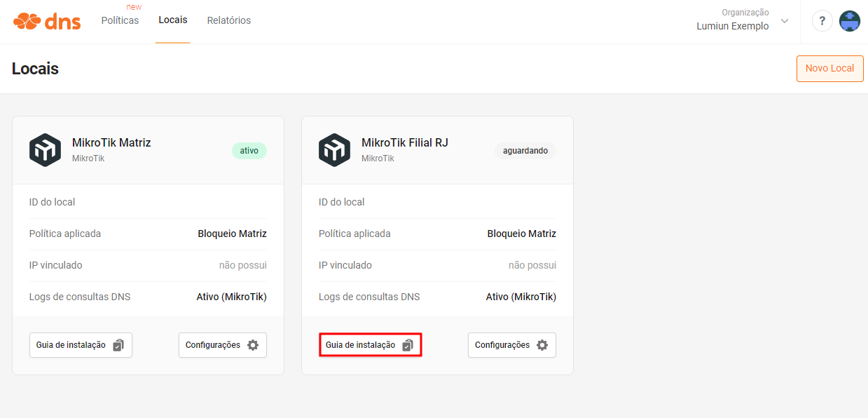Screen dimensions: 868x418
Task: Click the Lumiun DNS logo
Action: [x=47, y=21]
